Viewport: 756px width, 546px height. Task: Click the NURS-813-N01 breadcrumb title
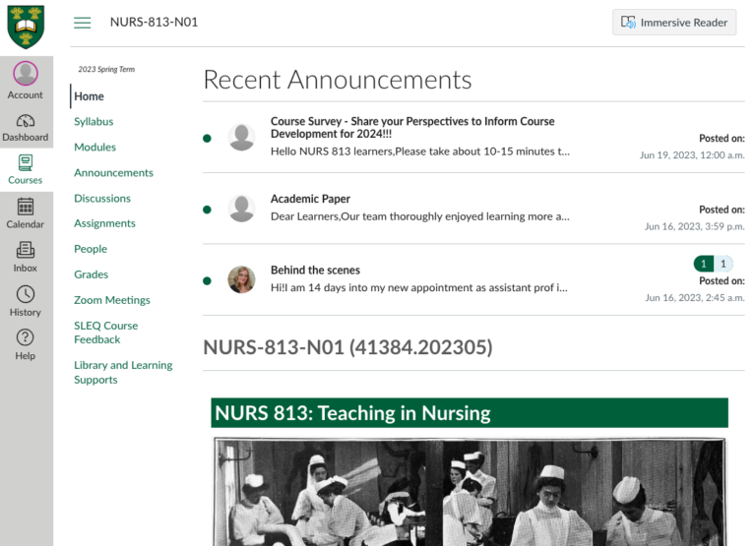(154, 22)
